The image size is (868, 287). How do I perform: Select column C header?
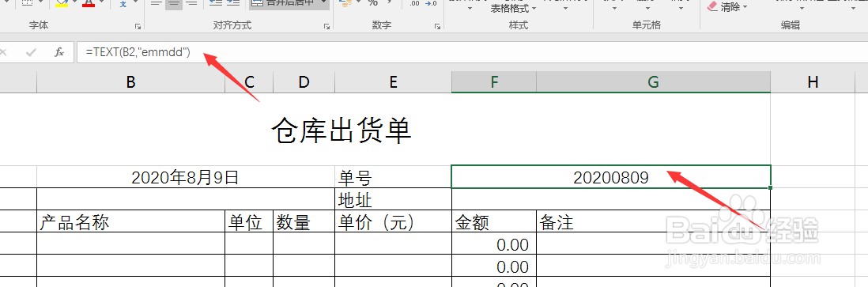tap(249, 82)
